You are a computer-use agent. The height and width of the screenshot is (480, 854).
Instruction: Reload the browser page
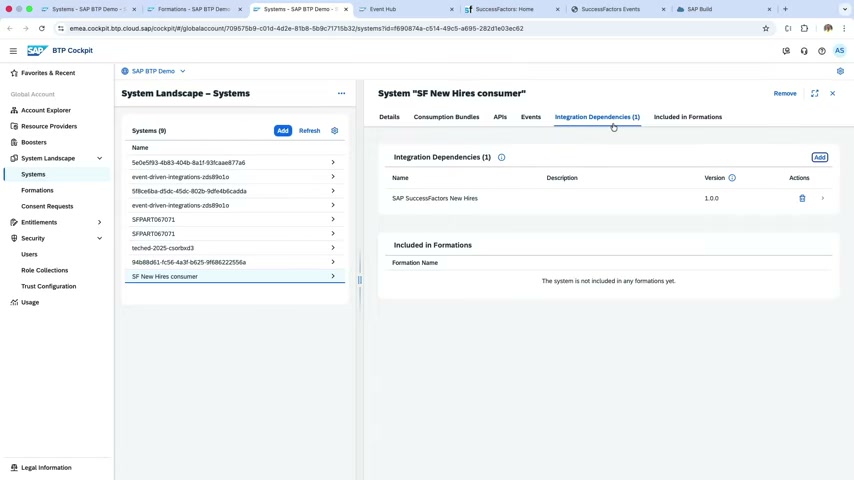pyautogui.click(x=42, y=28)
